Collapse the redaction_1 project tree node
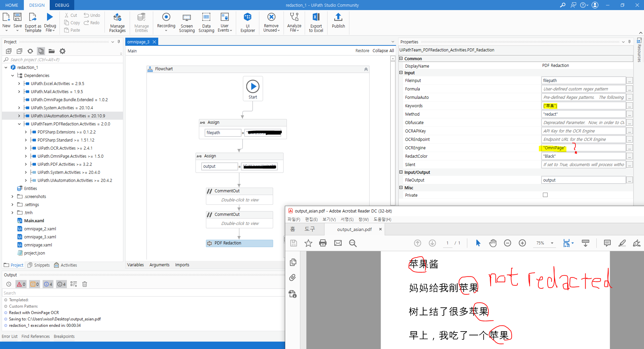Image resolution: width=644 pixels, height=349 pixels. 6,68
